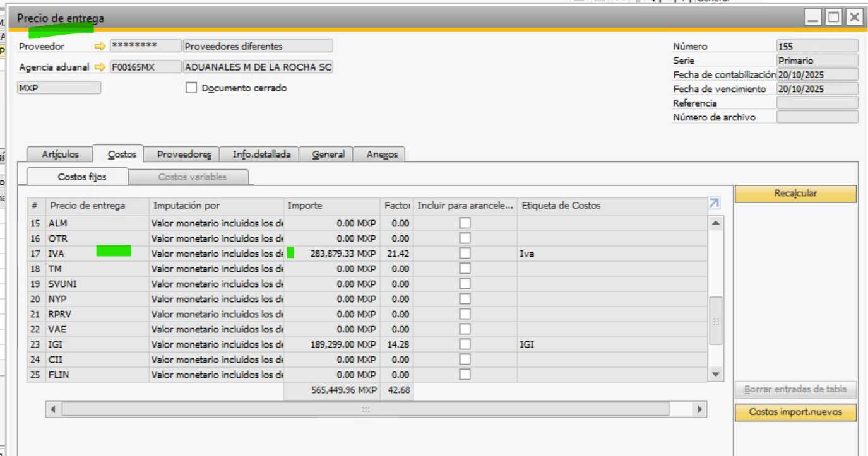The height and width of the screenshot is (456, 868).
Task: Expand the table using top-right arrow icon
Action: (x=714, y=203)
